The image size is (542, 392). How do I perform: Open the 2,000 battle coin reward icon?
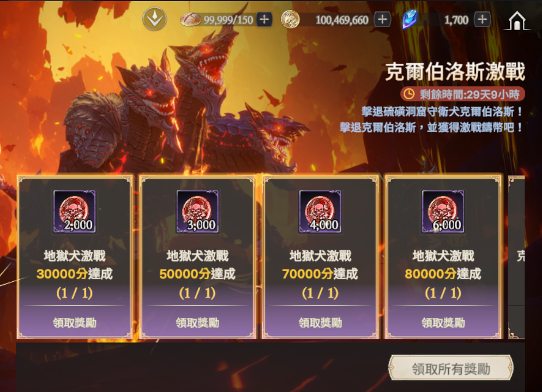click(x=75, y=211)
